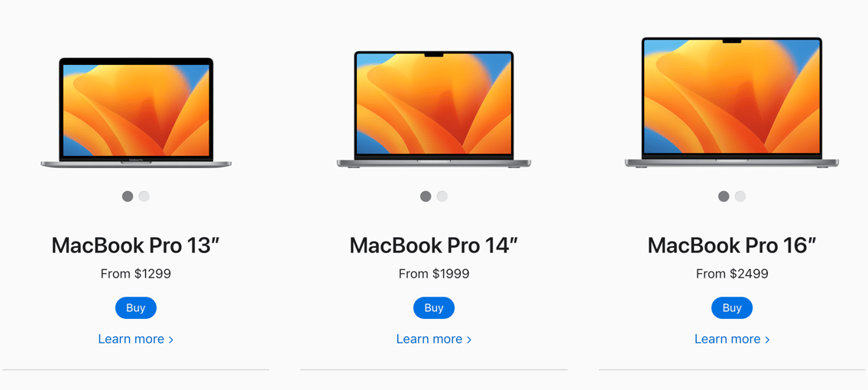Viewport: 868px width, 390px height.
Task: Open Learn more for MacBook Pro 13″
Action: (136, 339)
